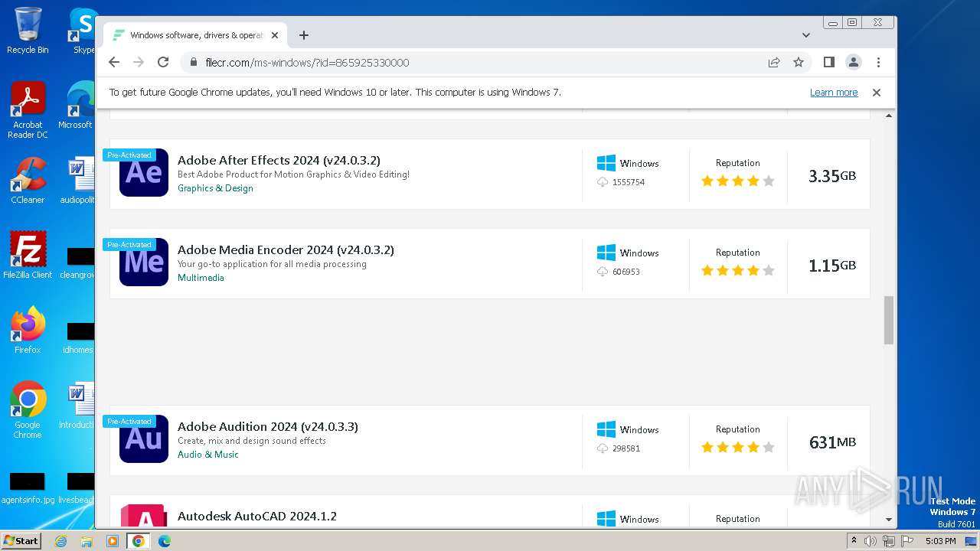Bookmark this page with the star icon
This screenshot has width=980, height=551.
pyautogui.click(x=799, y=62)
